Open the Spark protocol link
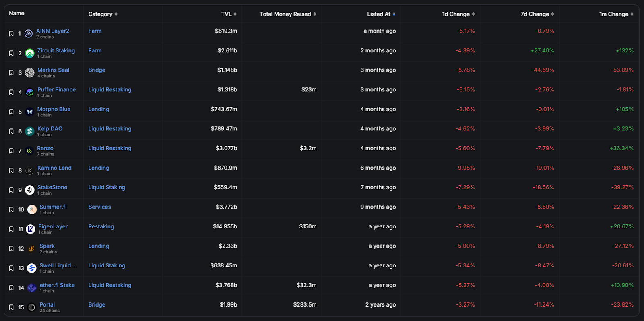The width and height of the screenshot is (644, 321). [x=47, y=246]
